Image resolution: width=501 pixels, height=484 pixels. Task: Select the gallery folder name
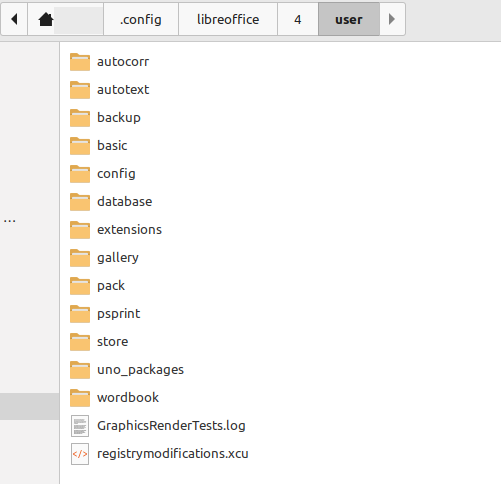point(118,258)
